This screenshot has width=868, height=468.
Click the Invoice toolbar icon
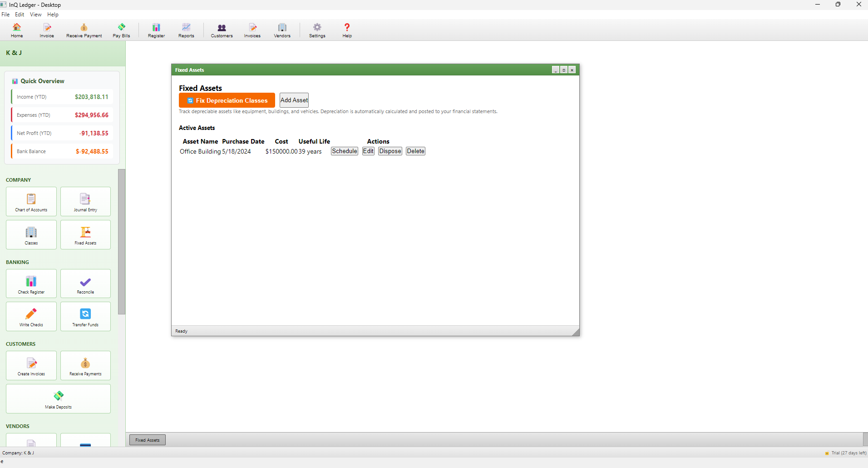pyautogui.click(x=47, y=30)
